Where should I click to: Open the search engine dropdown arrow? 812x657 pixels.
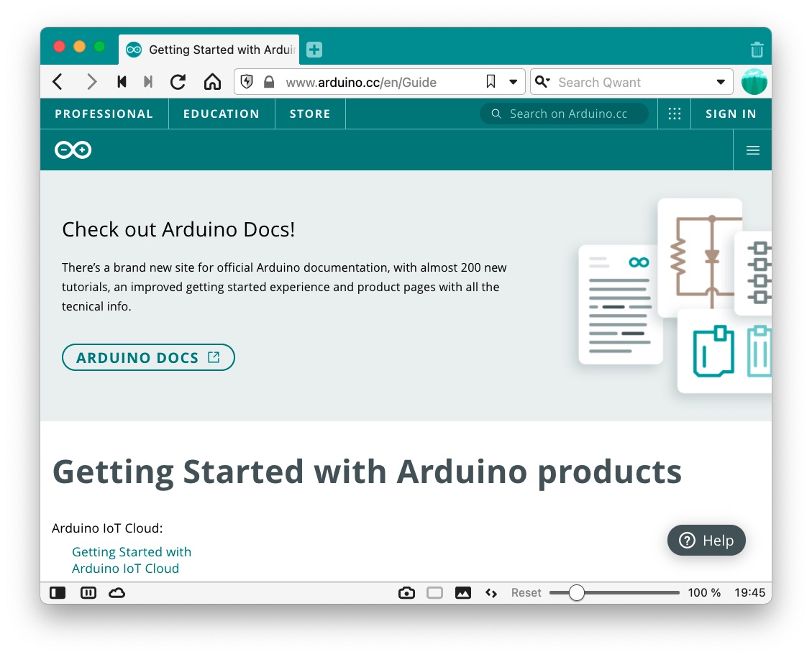721,82
